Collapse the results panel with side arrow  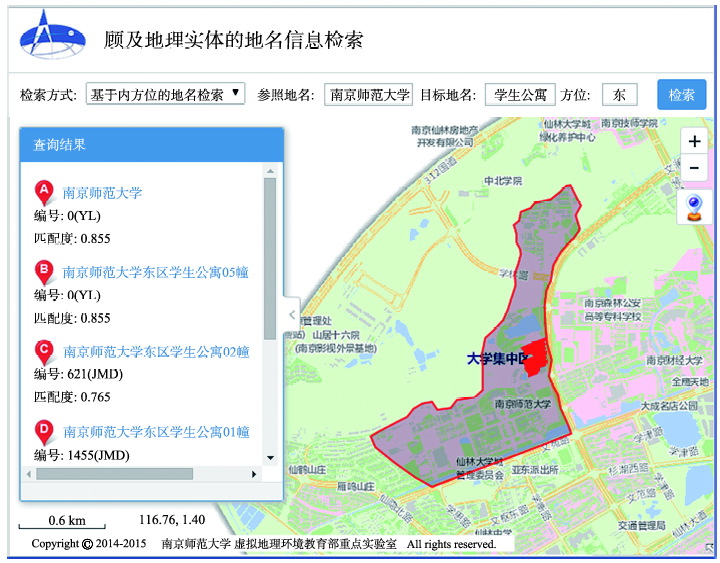coord(291,314)
